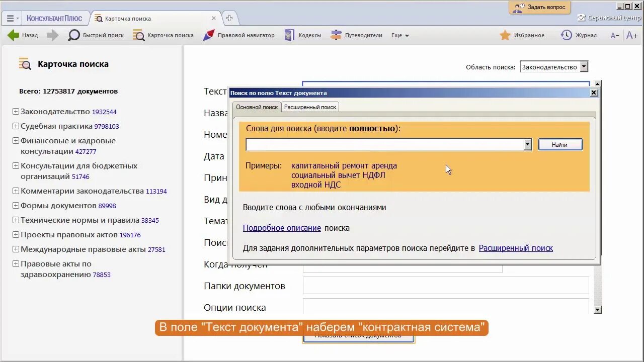Click the search words input field

click(384, 145)
